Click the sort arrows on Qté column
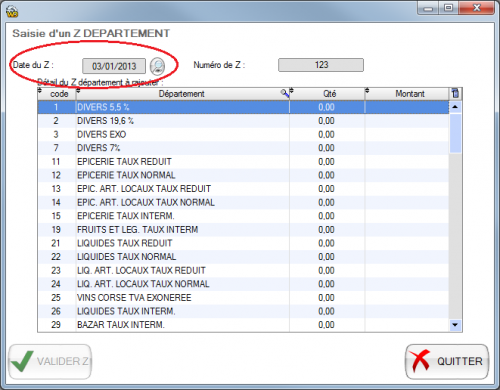Viewport: 500px width, 390px height. tap(292, 91)
